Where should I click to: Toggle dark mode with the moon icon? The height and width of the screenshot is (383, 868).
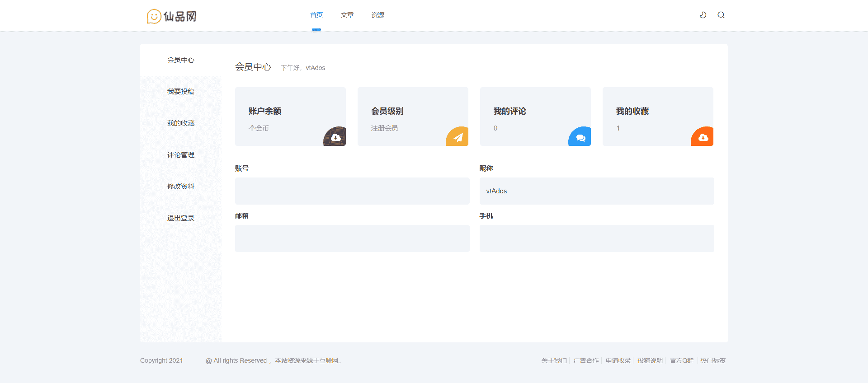703,15
